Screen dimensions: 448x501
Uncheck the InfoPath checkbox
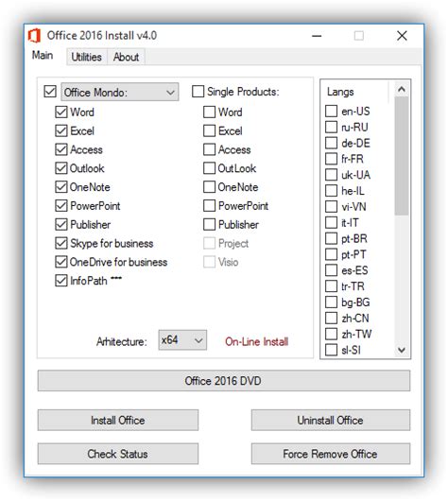click(x=61, y=281)
